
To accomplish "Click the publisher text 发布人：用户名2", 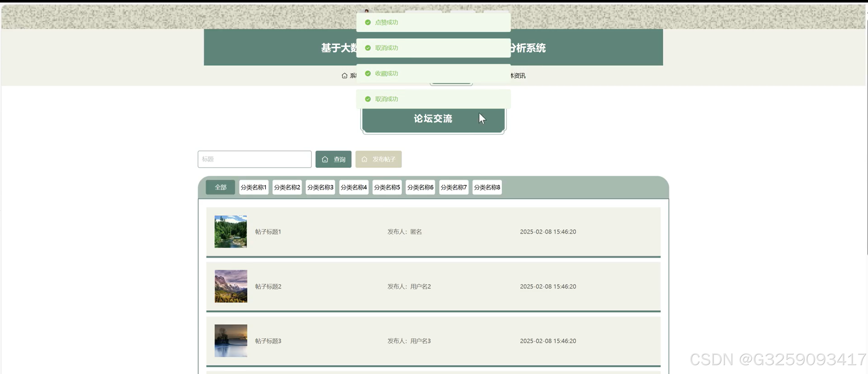I will [409, 286].
